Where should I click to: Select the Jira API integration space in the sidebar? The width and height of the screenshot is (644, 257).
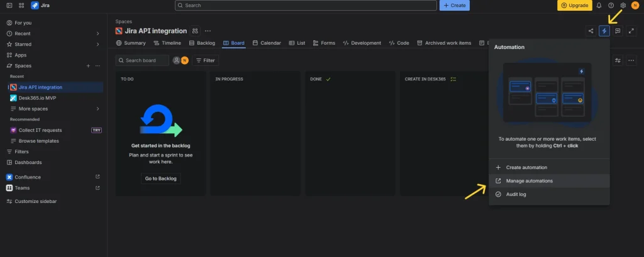(x=55, y=87)
